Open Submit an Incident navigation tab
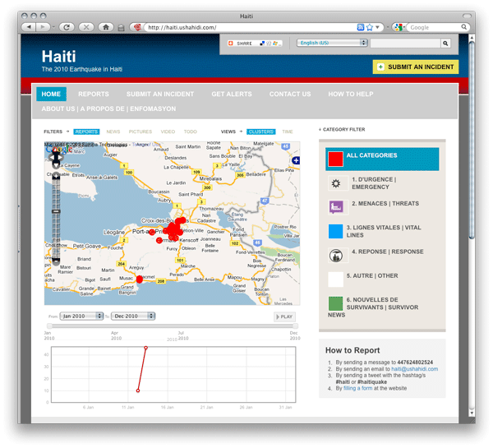This screenshot has width=493, height=448. (x=160, y=94)
